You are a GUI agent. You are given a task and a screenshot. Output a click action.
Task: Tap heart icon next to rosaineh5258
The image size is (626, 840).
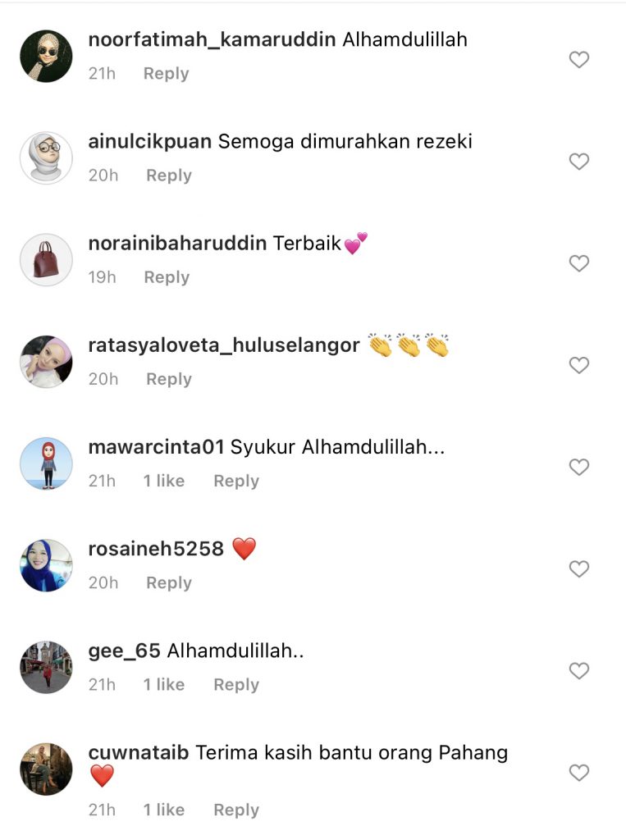(x=579, y=568)
